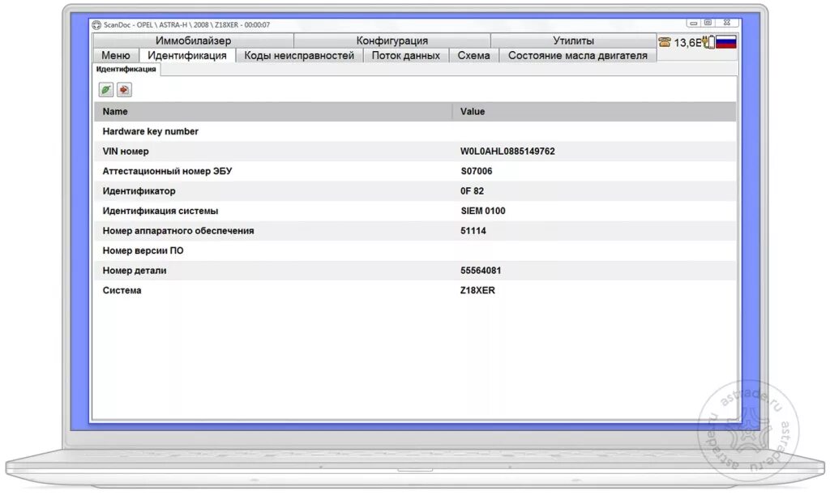The width and height of the screenshot is (830, 504).
Task: Maximize the ScanDoc window
Action: coord(708,23)
